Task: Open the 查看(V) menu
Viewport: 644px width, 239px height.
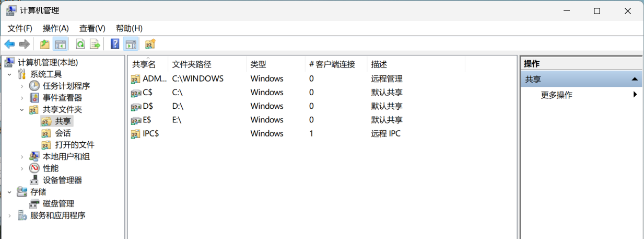Action: point(92,28)
